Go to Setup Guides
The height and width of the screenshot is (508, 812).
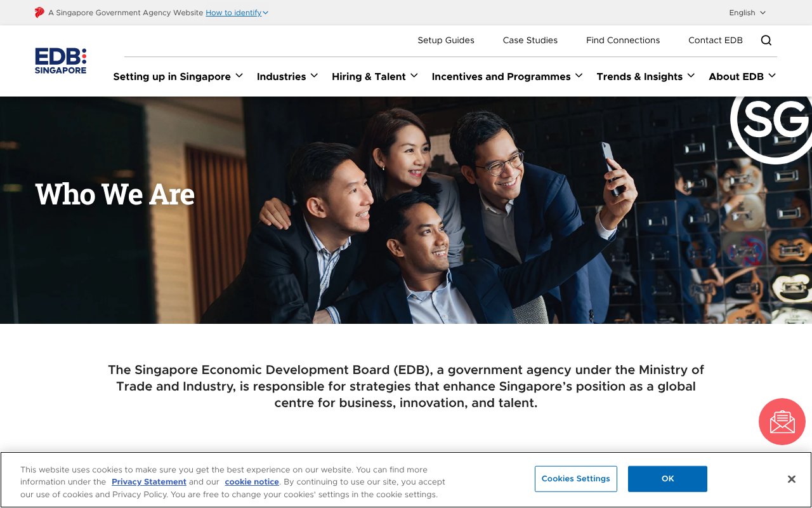click(446, 40)
